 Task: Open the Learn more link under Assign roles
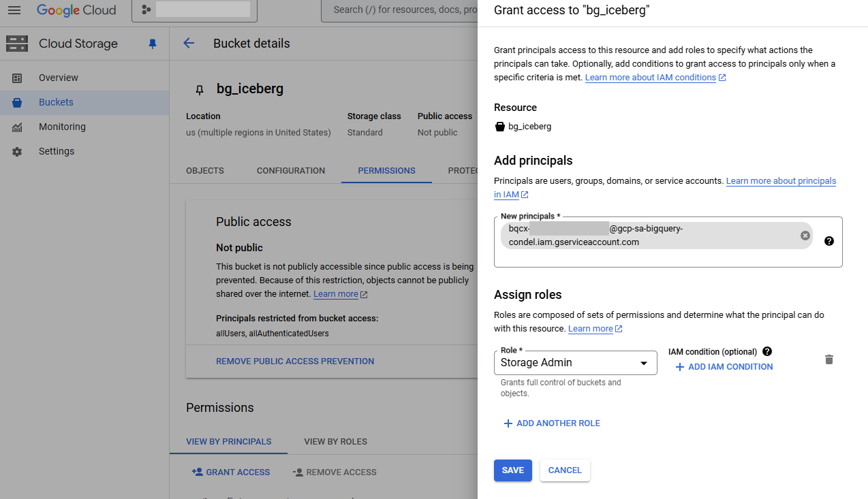coord(595,329)
